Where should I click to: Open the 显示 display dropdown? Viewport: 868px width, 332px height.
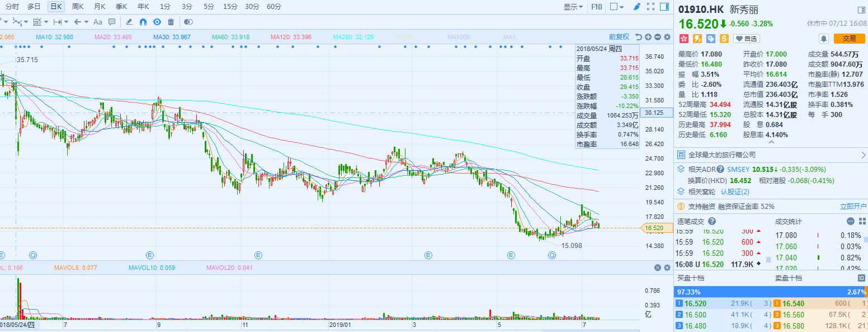pos(573,7)
